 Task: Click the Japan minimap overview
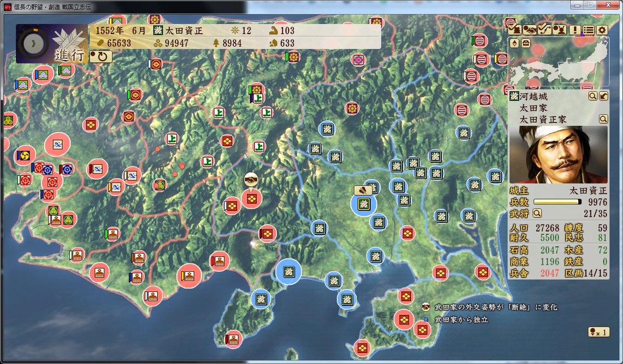pyautogui.click(x=559, y=62)
